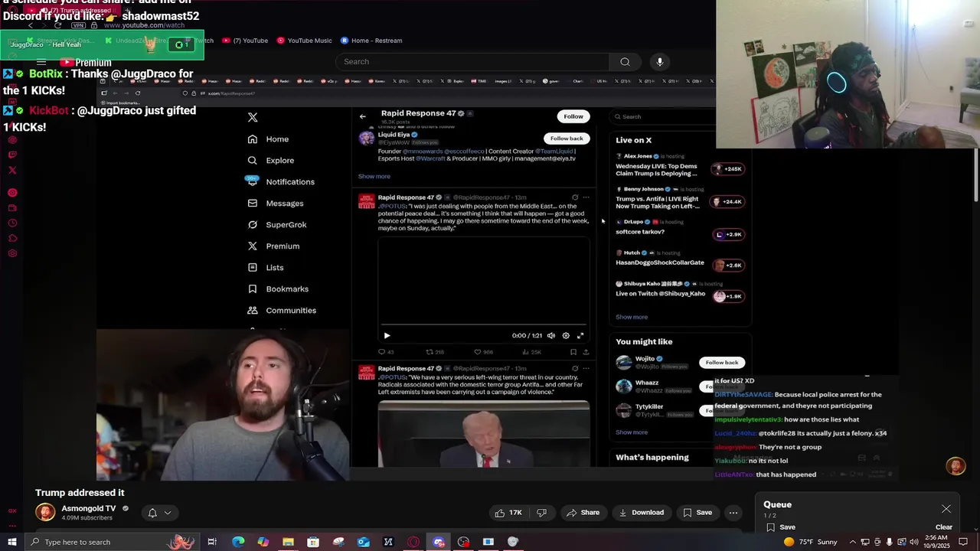
Task: Close the Queue panel
Action: point(946,509)
